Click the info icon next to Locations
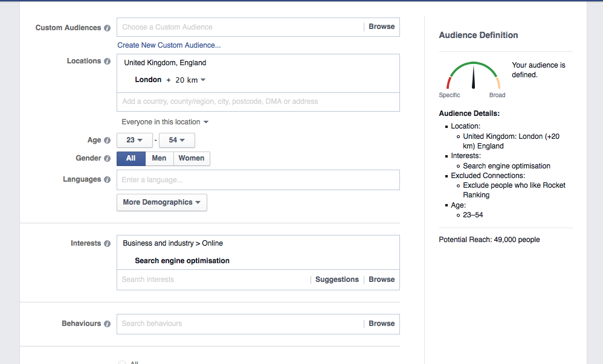The width and height of the screenshot is (603, 364). tap(108, 61)
